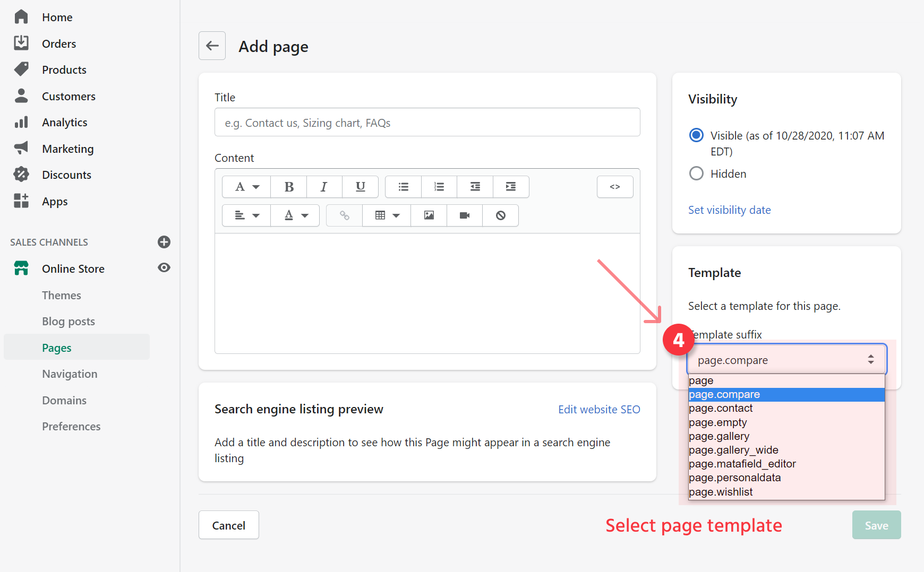The width and height of the screenshot is (924, 572).
Task: Click the clear formatting icon
Action: (x=500, y=215)
